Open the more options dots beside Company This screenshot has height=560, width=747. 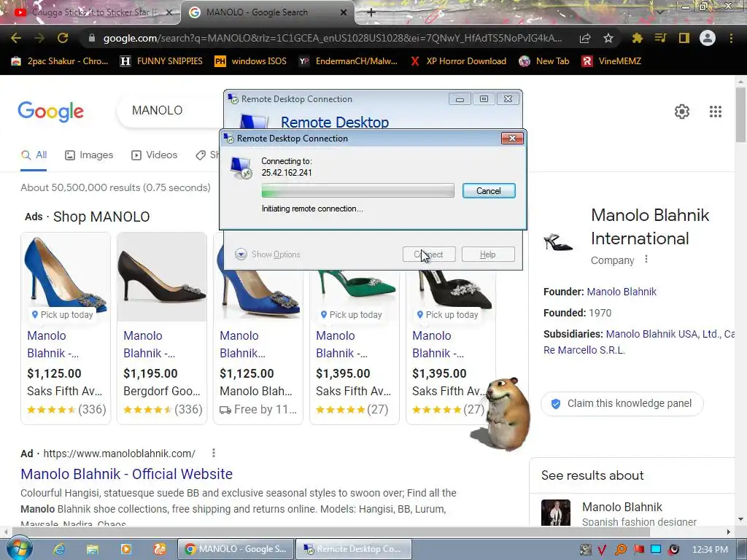coord(646,259)
